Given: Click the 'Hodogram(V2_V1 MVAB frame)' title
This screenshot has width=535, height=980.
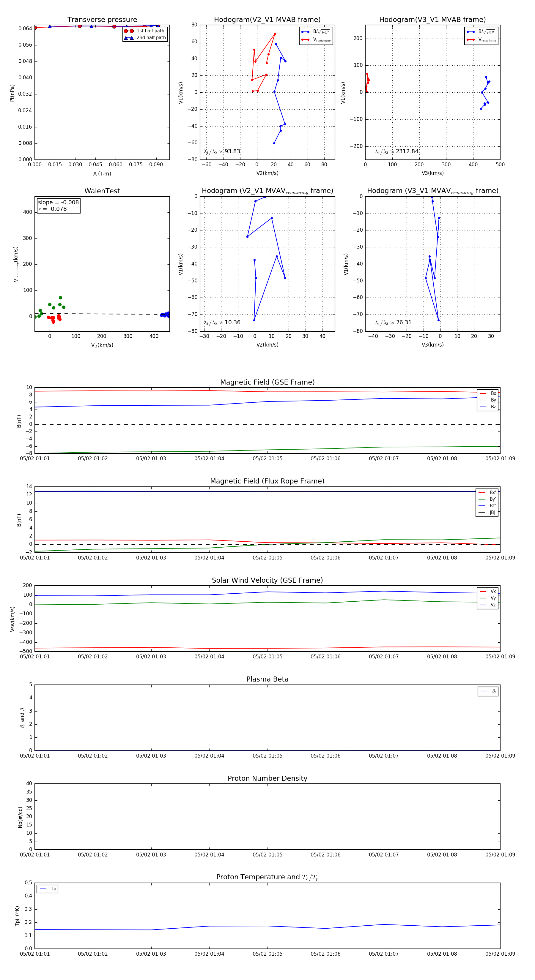Looking at the screenshot, I should pyautogui.click(x=267, y=20).
